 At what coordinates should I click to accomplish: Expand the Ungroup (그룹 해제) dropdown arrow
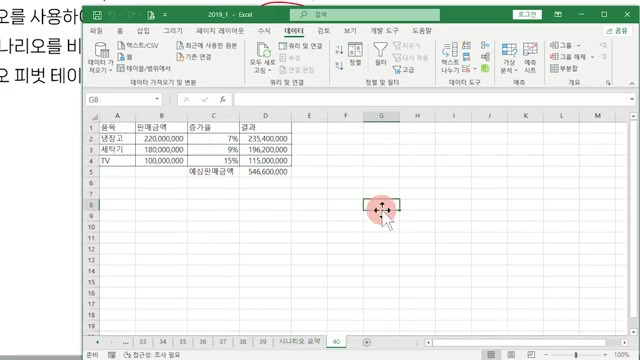(592, 57)
